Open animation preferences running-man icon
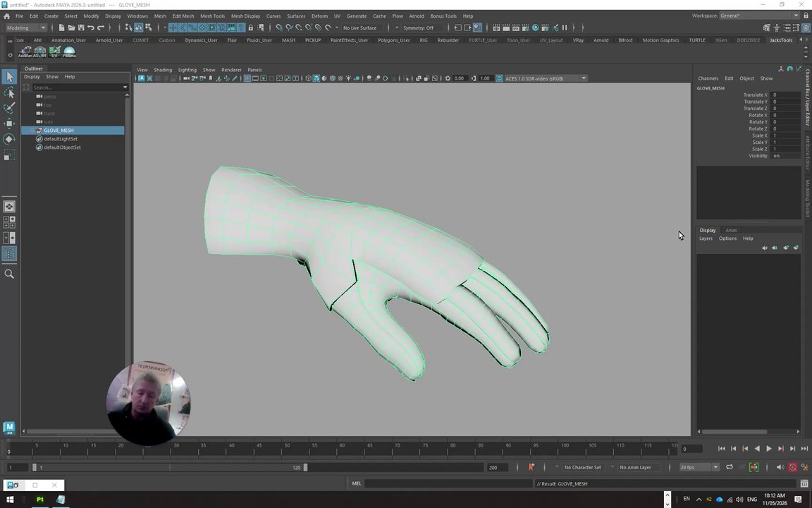Image resolution: width=812 pixels, height=508 pixels. (805, 467)
